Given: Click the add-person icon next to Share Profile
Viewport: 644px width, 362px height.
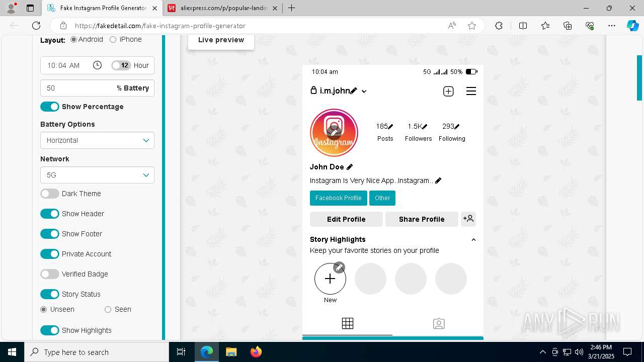Looking at the screenshot, I should point(468,219).
